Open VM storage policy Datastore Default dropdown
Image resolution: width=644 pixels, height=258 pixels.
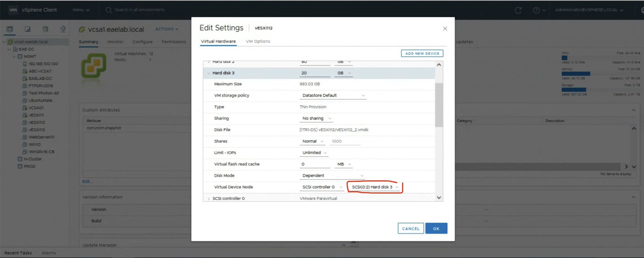333,95
